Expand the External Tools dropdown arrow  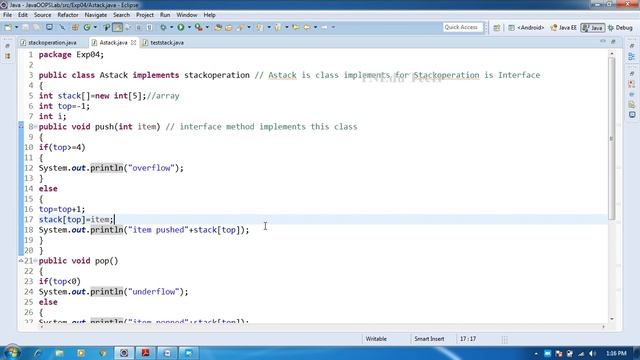207,27
